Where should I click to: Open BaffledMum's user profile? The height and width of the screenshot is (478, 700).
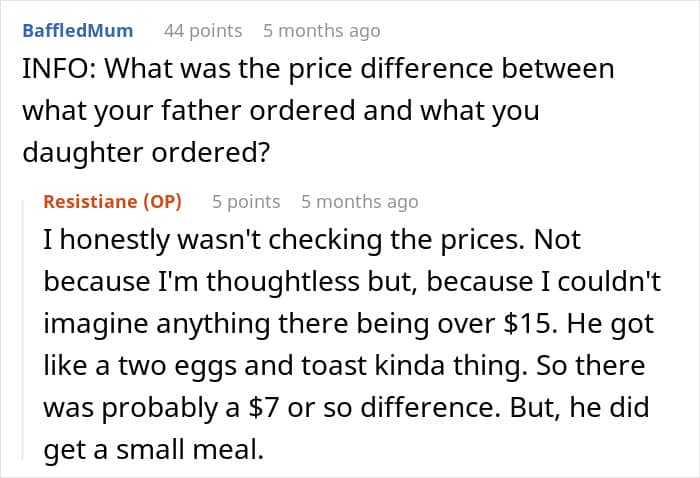point(78,31)
